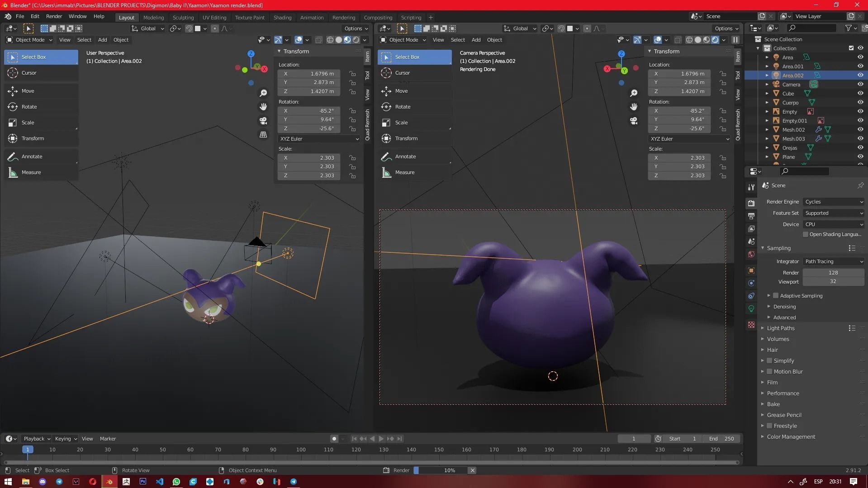Switch to the Sculpting workspace tab
Screen dimensions: 868x488
(183, 18)
